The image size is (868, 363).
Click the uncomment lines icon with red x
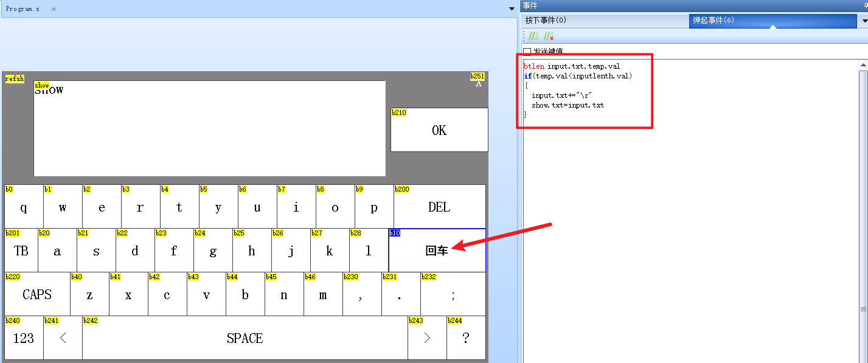[548, 36]
